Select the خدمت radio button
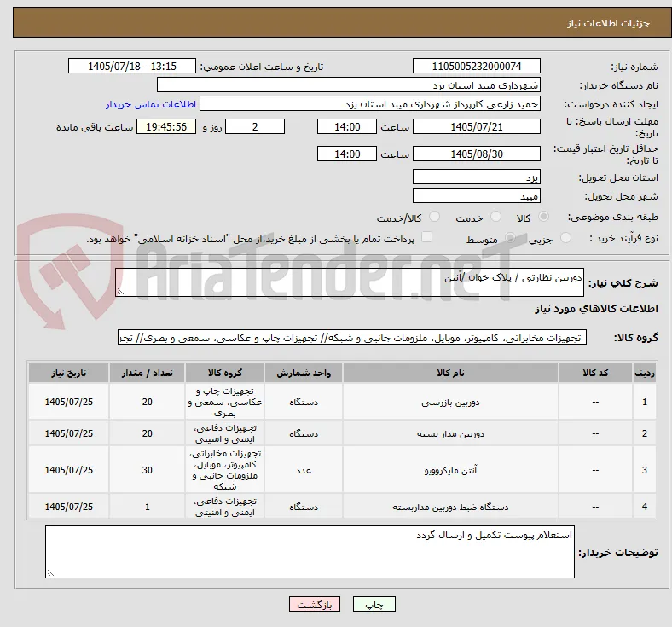672x627 pixels. coord(495,217)
